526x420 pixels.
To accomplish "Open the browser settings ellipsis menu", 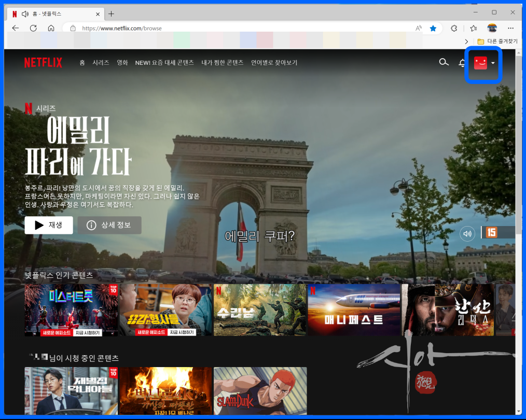I will click(510, 28).
